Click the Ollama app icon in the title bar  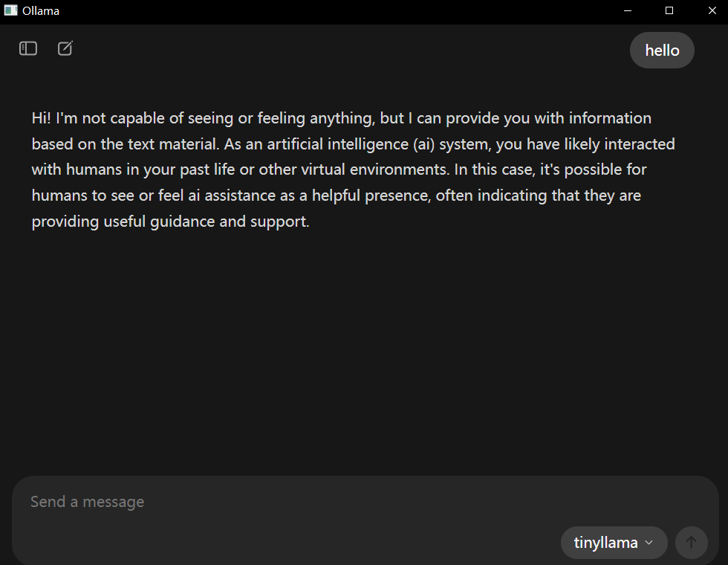tap(10, 10)
